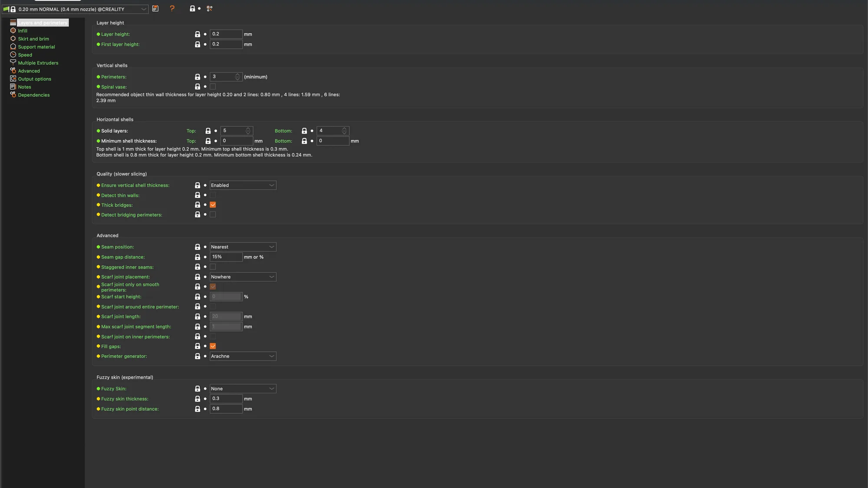Open the orange question mark help icon
868x488 pixels.
point(172,9)
